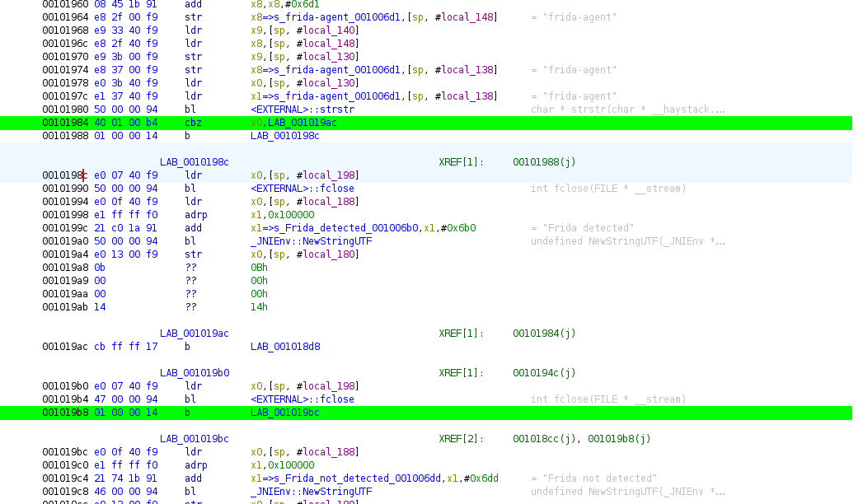Click the strstr function signature comment
The image size is (863, 504).
click(x=627, y=110)
